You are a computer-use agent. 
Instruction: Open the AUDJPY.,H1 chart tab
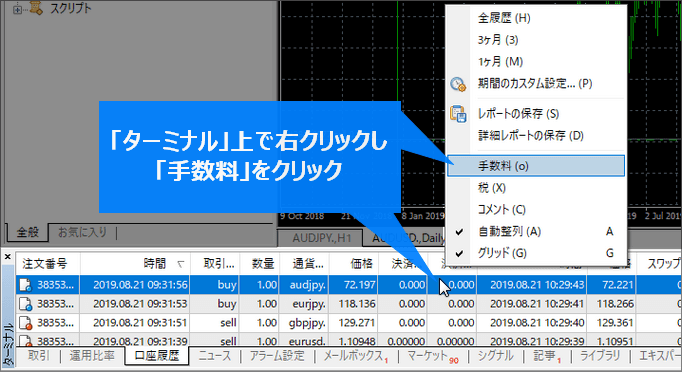tap(321, 238)
